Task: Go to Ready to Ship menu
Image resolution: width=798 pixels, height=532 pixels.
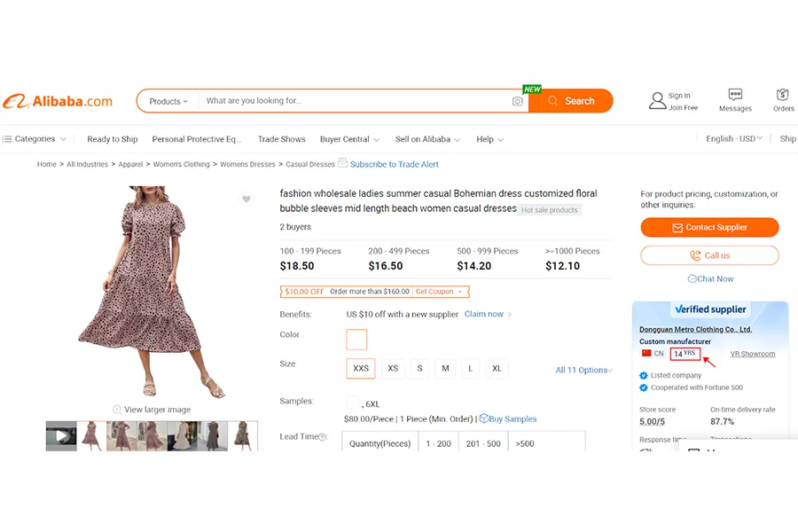Action: 113,139
